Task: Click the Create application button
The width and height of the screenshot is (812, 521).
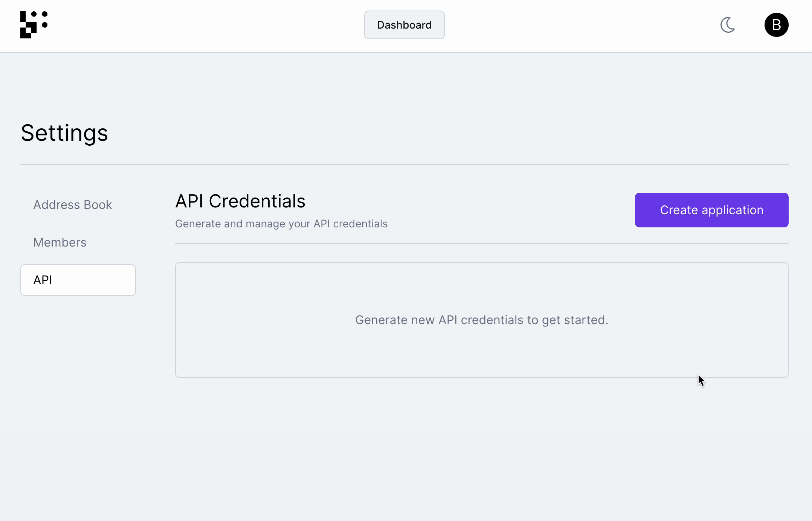Action: (711, 210)
